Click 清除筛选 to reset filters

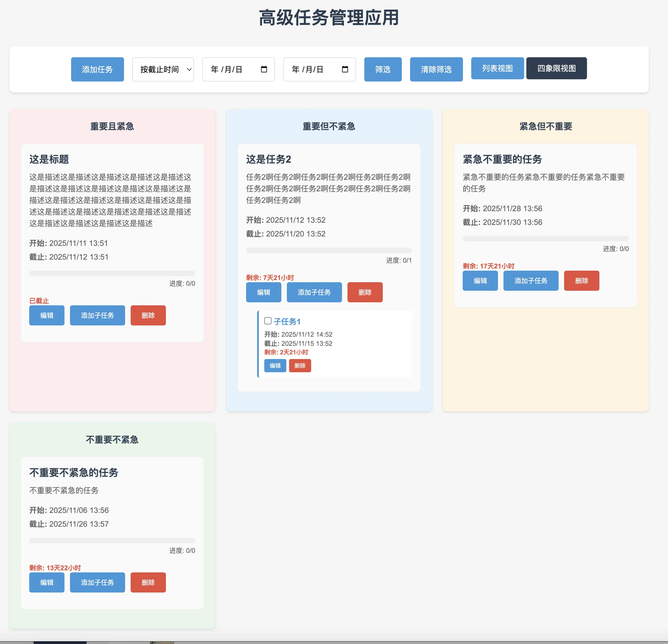point(436,69)
